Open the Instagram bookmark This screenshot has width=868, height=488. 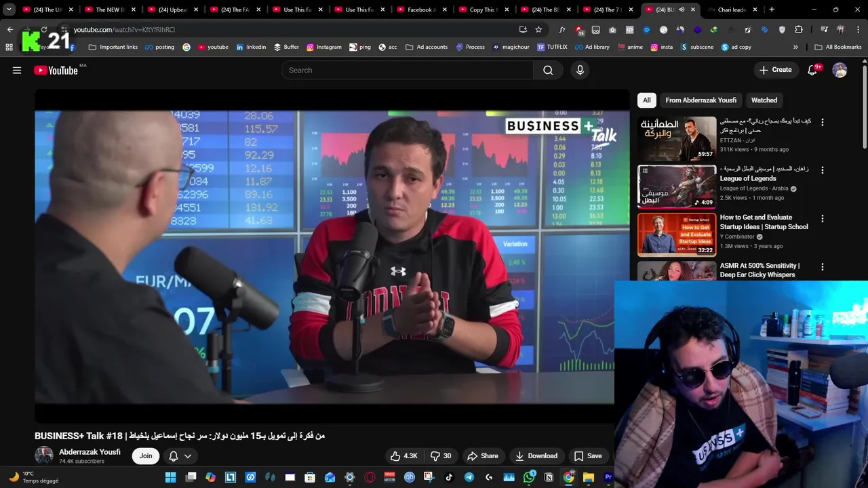(x=323, y=47)
